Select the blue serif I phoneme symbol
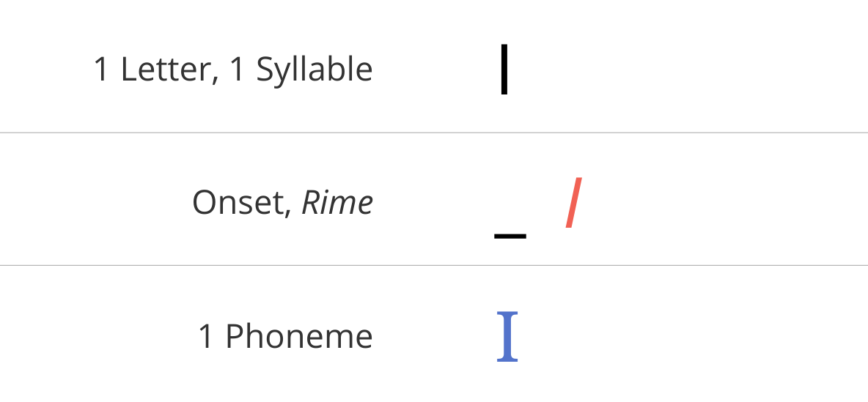This screenshot has height=402, width=868. 507,336
